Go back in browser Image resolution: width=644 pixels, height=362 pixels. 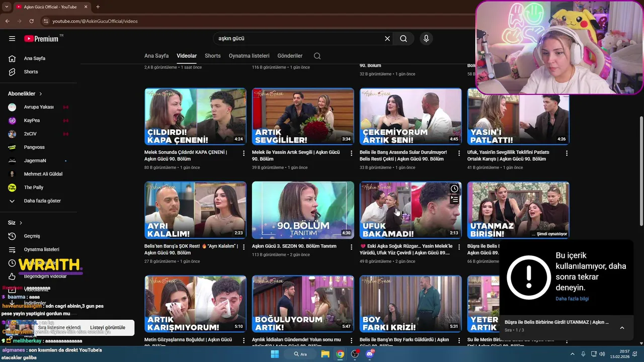pos(7,21)
